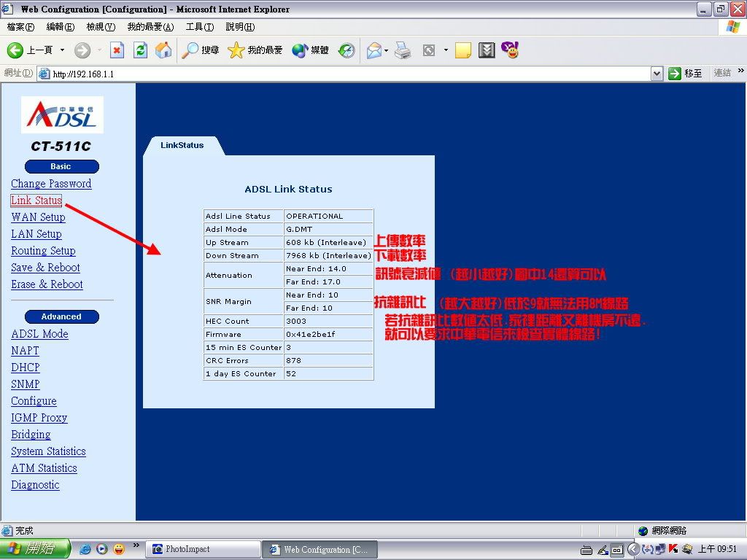Open the Favorites (我的最愛) menu
Screen dimensions: 747x560
click(150, 27)
